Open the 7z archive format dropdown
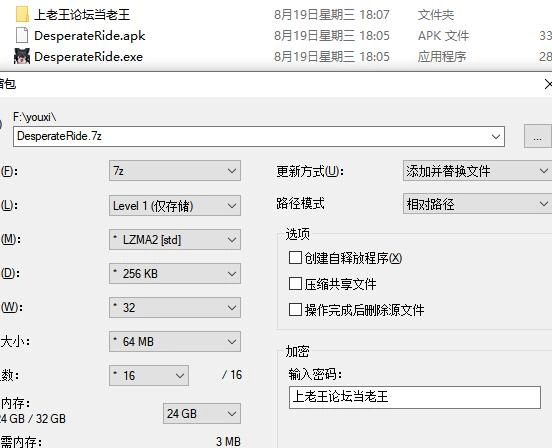 tap(175, 171)
